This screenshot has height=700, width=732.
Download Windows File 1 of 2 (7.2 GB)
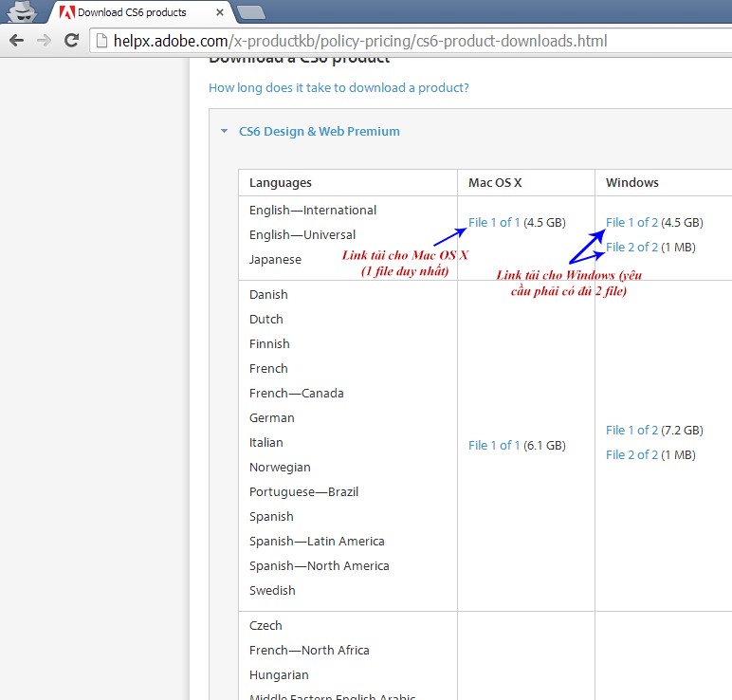[631, 430]
